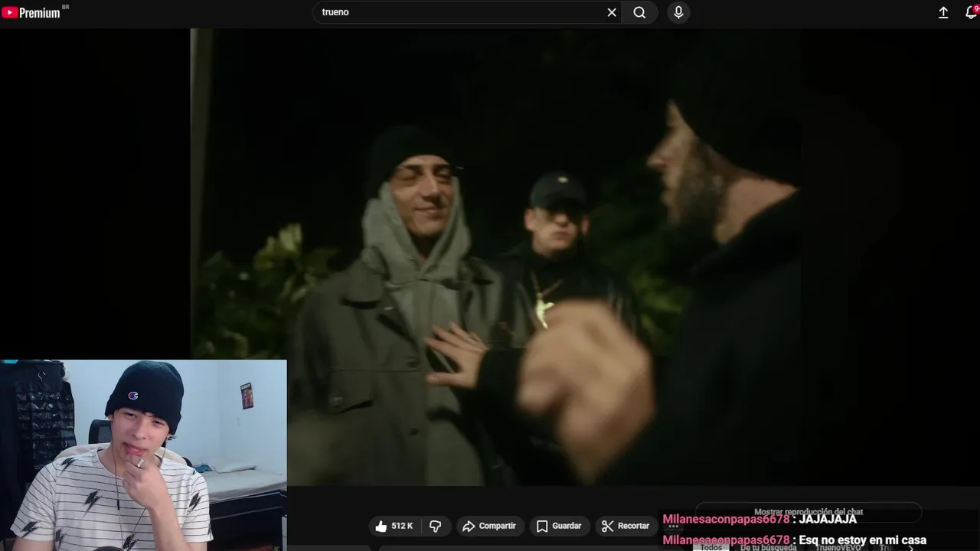The image size is (980, 551).
Task: Clear the 'trueno' search text with the X
Action: (612, 12)
